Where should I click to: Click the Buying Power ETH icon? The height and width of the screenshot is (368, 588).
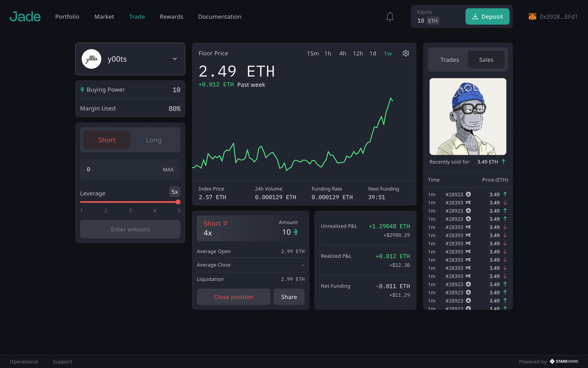(82, 89)
